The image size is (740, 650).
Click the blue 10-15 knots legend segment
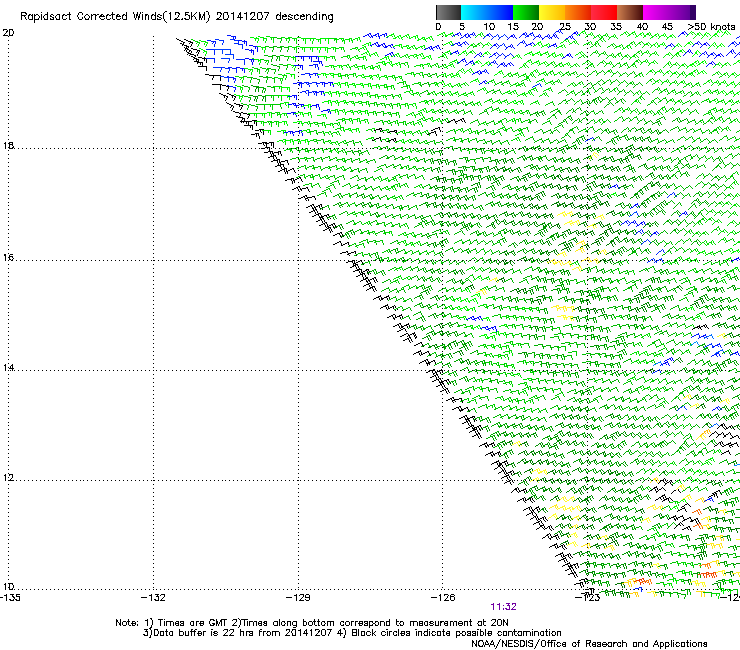pyautogui.click(x=500, y=12)
